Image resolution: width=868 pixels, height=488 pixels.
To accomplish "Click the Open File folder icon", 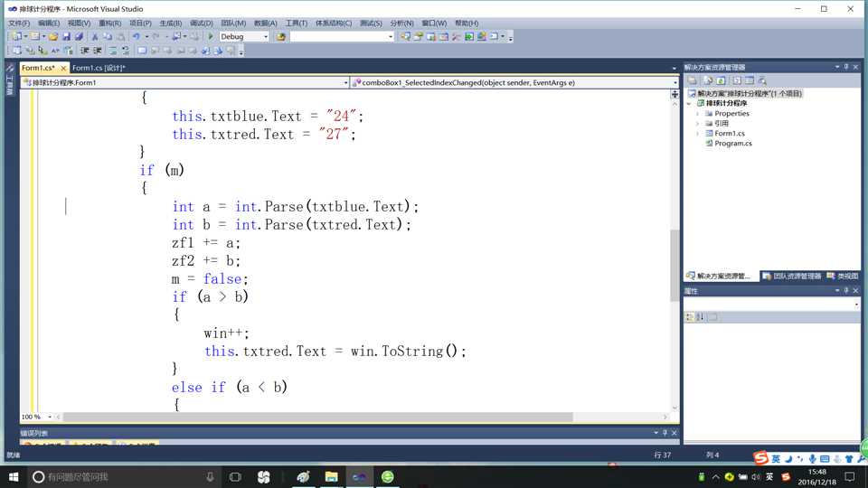I will 53,36.
